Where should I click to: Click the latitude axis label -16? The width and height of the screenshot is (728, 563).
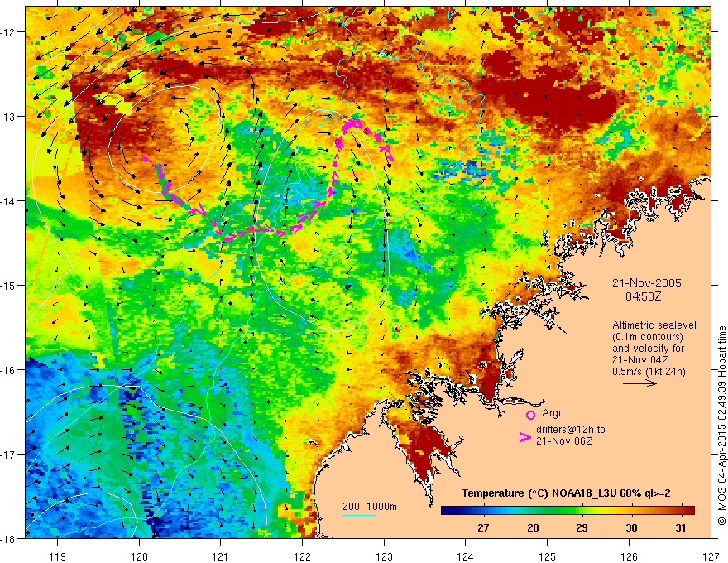[9, 370]
